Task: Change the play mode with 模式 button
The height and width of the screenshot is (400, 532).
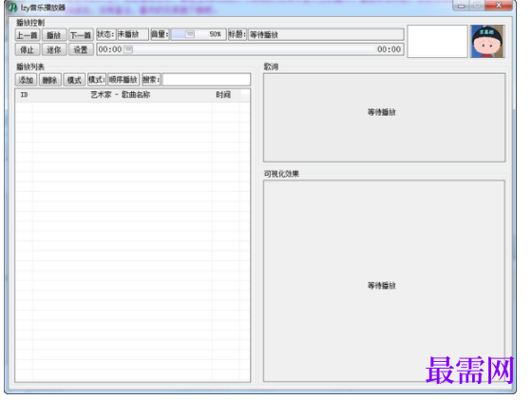Action: click(x=74, y=80)
